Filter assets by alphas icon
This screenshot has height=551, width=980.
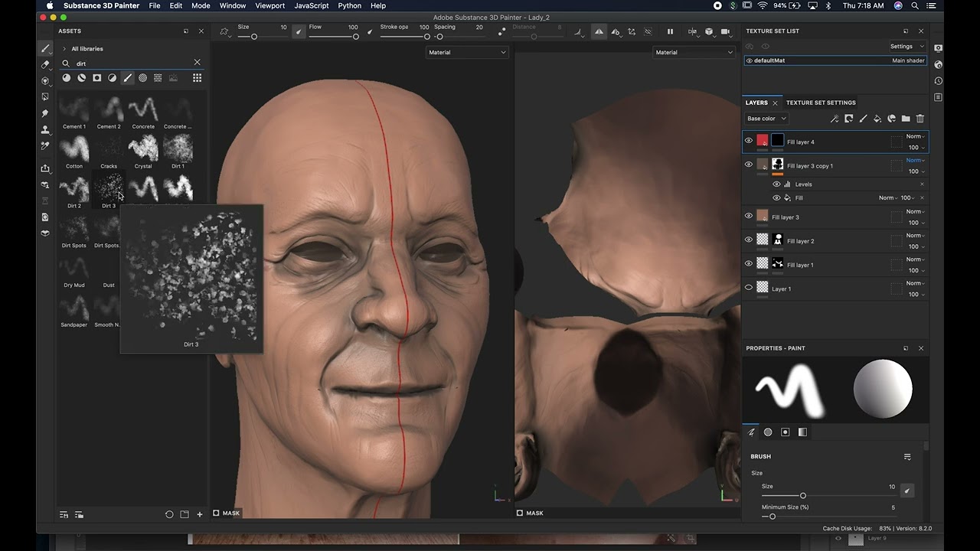tap(142, 77)
